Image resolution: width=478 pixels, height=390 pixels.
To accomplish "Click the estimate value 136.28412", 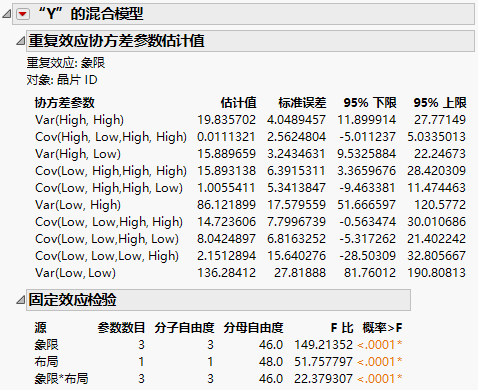I will point(227,273).
